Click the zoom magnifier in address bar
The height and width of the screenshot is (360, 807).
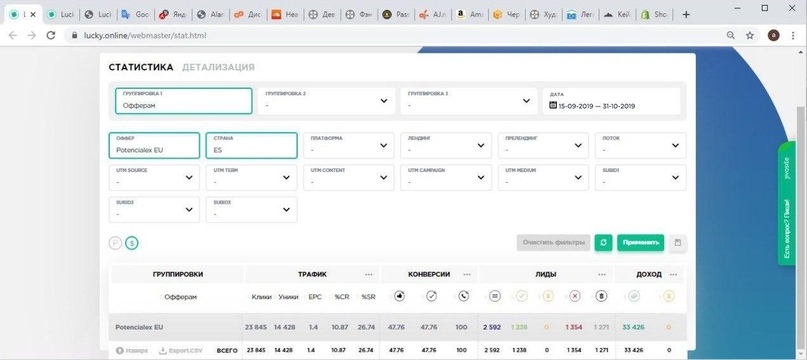click(731, 35)
